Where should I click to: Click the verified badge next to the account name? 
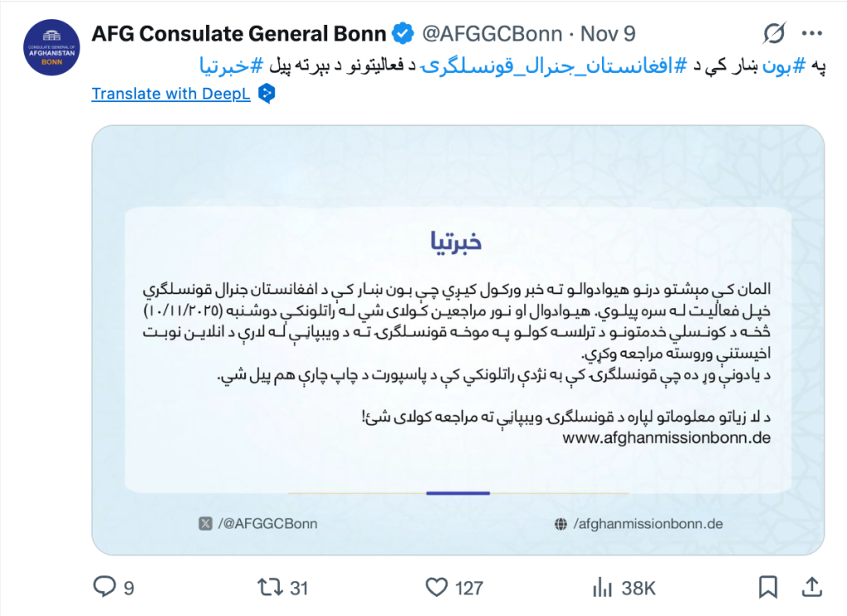click(x=402, y=33)
